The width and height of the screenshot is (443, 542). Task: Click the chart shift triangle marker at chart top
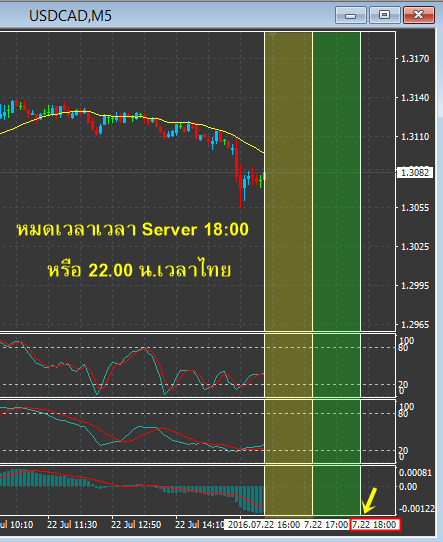click(272, 35)
